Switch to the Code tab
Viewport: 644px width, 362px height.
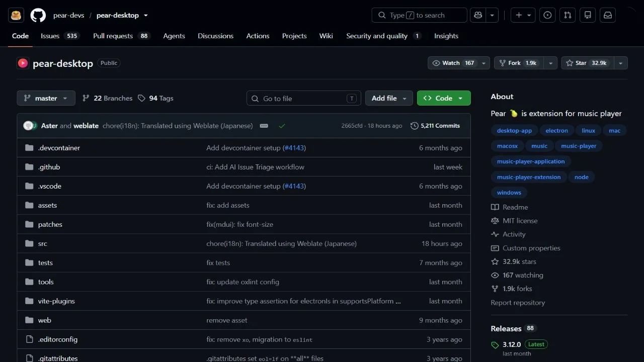[20, 36]
